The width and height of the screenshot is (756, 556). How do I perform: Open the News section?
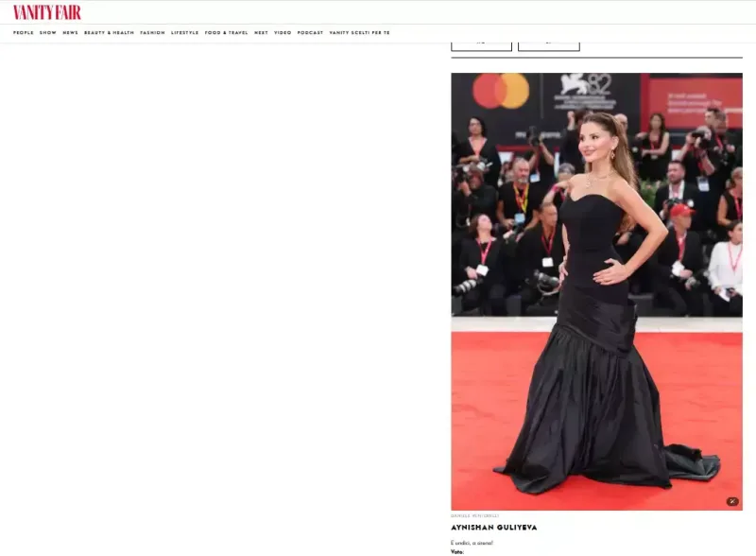coord(70,33)
